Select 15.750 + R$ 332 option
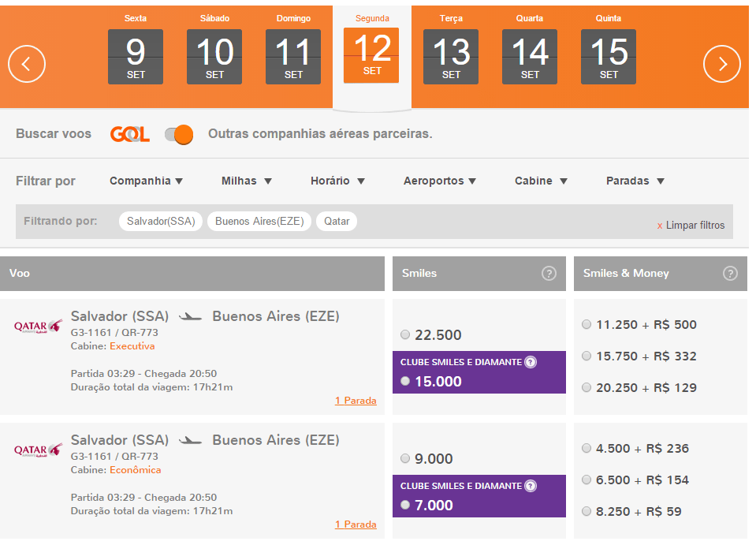The height and width of the screenshot is (545, 756). [x=587, y=356]
